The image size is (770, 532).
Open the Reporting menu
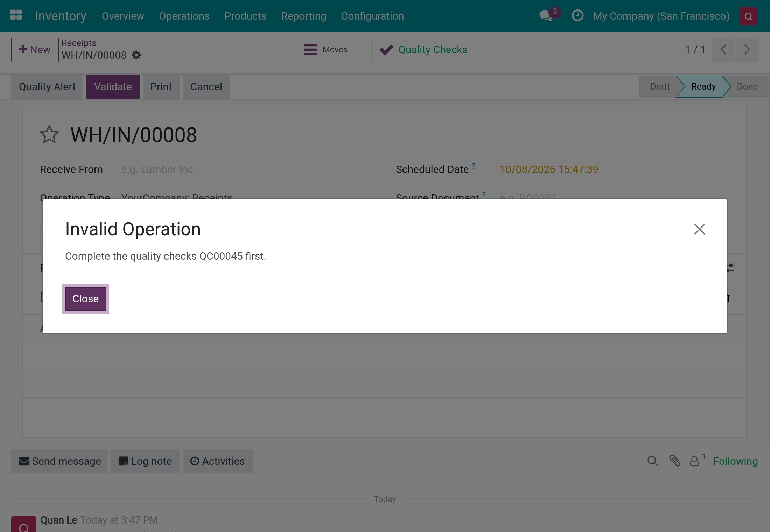tap(304, 16)
